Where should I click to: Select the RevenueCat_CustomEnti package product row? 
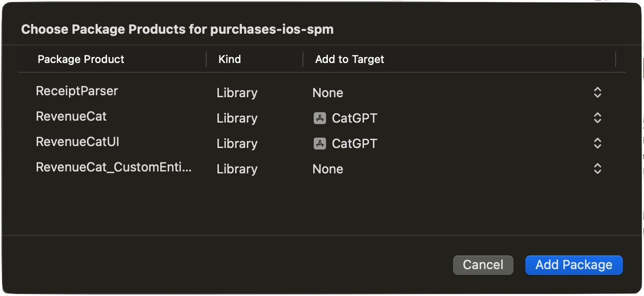pos(114,167)
